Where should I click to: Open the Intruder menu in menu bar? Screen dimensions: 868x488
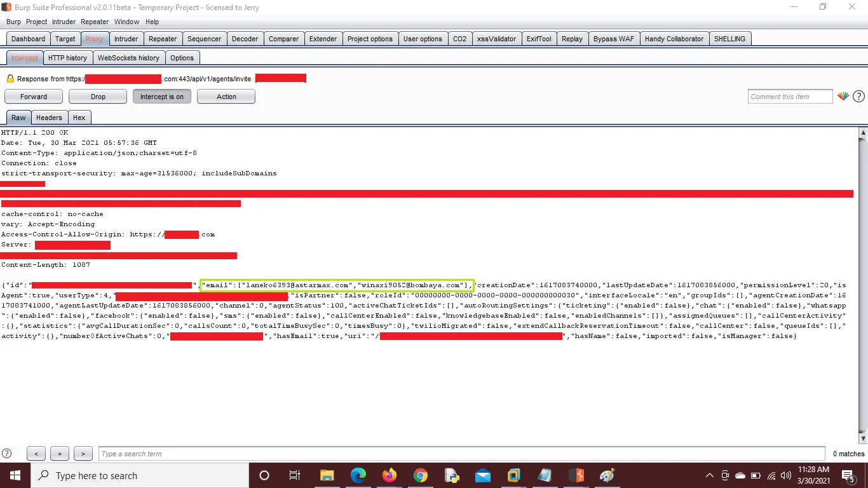click(64, 22)
